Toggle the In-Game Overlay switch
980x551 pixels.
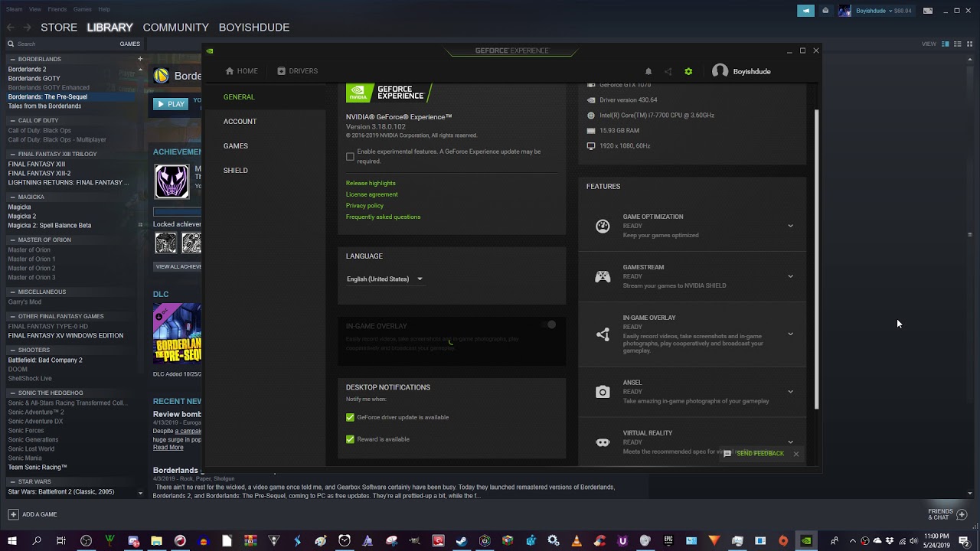point(548,324)
